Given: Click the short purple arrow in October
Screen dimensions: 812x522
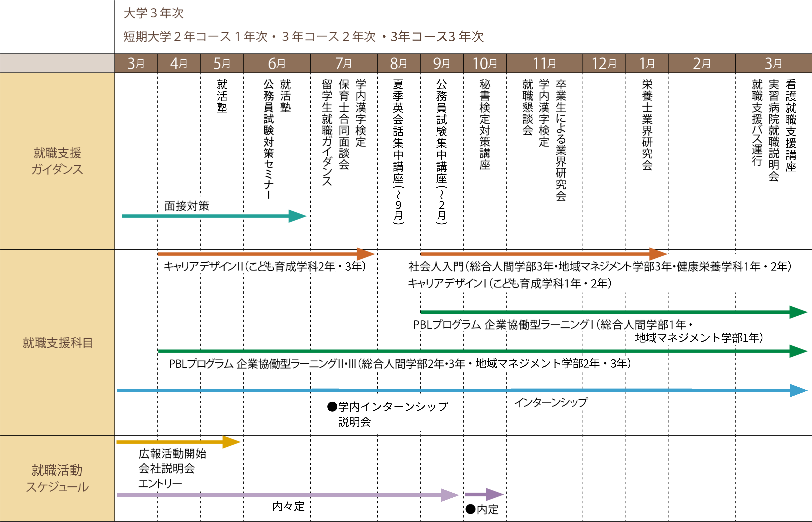Looking at the screenshot, I should [484, 494].
